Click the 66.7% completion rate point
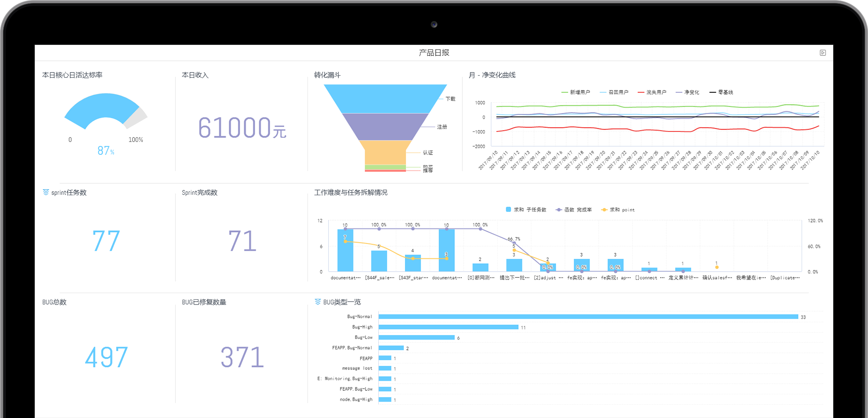 click(x=514, y=243)
